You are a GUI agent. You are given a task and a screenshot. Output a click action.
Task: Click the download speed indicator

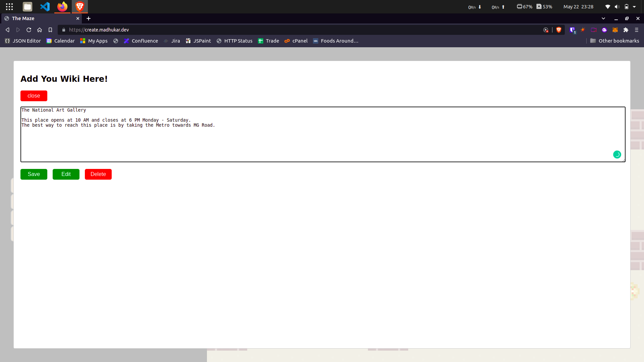click(x=475, y=7)
